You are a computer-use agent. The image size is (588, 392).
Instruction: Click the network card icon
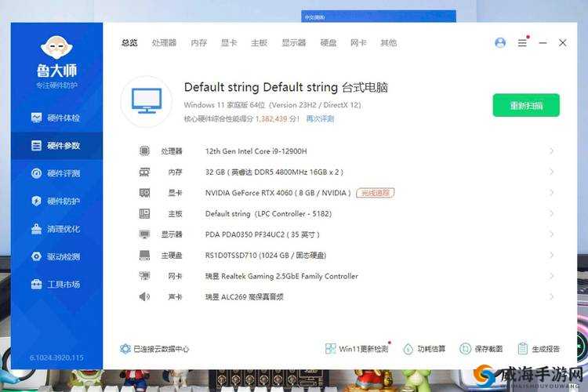(x=144, y=276)
